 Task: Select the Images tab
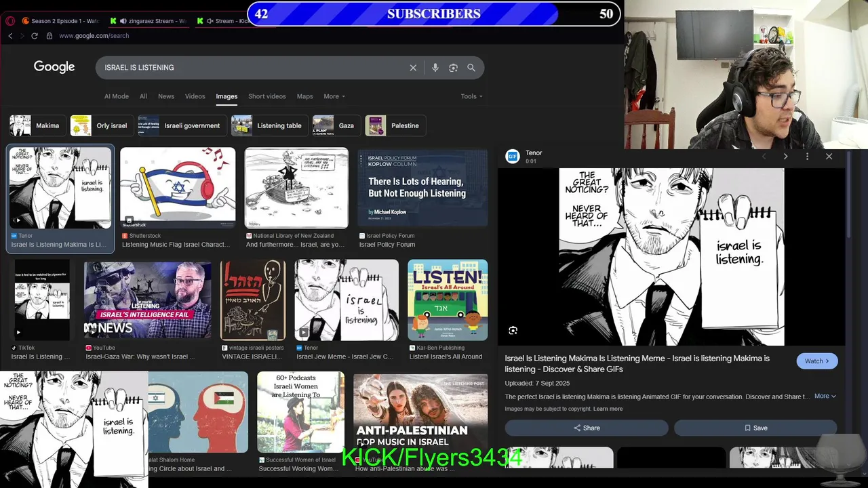tap(226, 96)
